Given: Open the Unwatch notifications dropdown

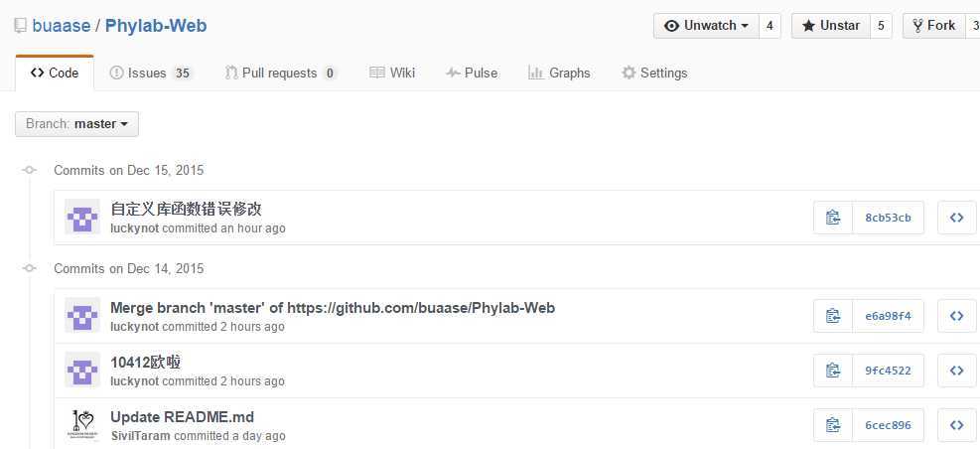Looking at the screenshot, I should tap(707, 26).
